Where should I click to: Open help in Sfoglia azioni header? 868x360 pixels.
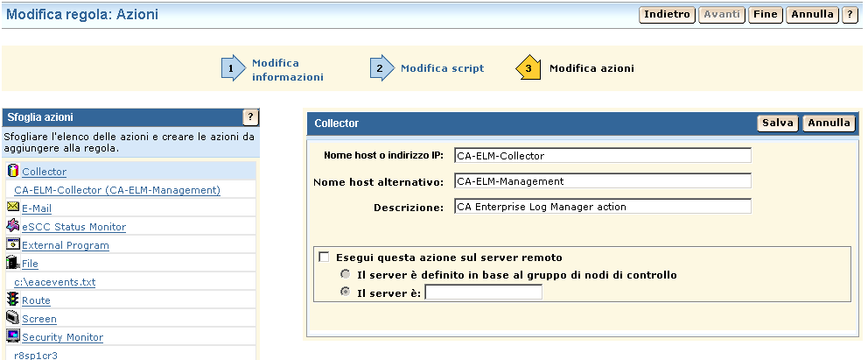[x=250, y=117]
